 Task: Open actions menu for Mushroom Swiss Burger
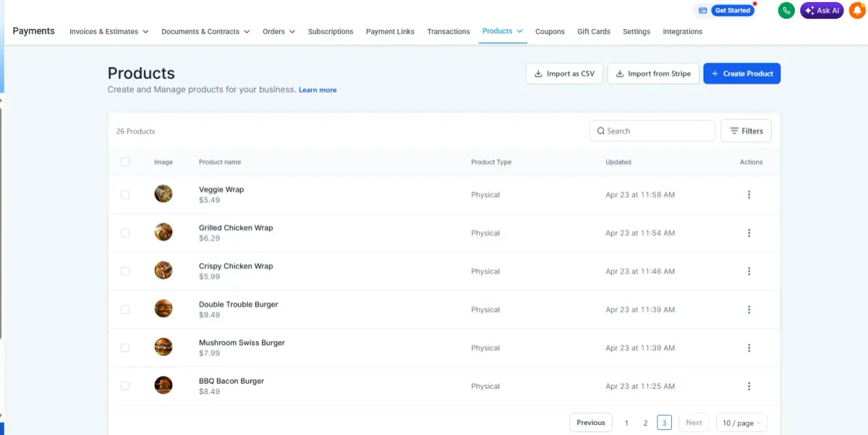pos(749,348)
